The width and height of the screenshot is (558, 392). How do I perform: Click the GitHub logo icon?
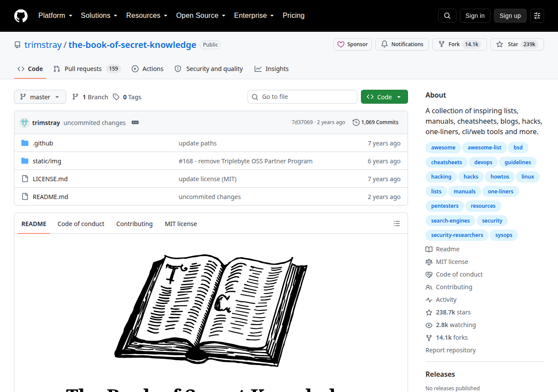pos(21,16)
